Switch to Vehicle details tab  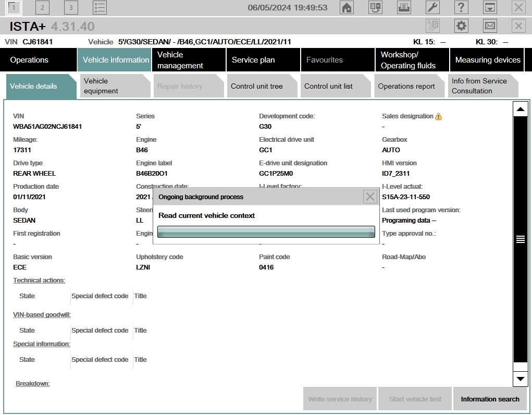41,86
